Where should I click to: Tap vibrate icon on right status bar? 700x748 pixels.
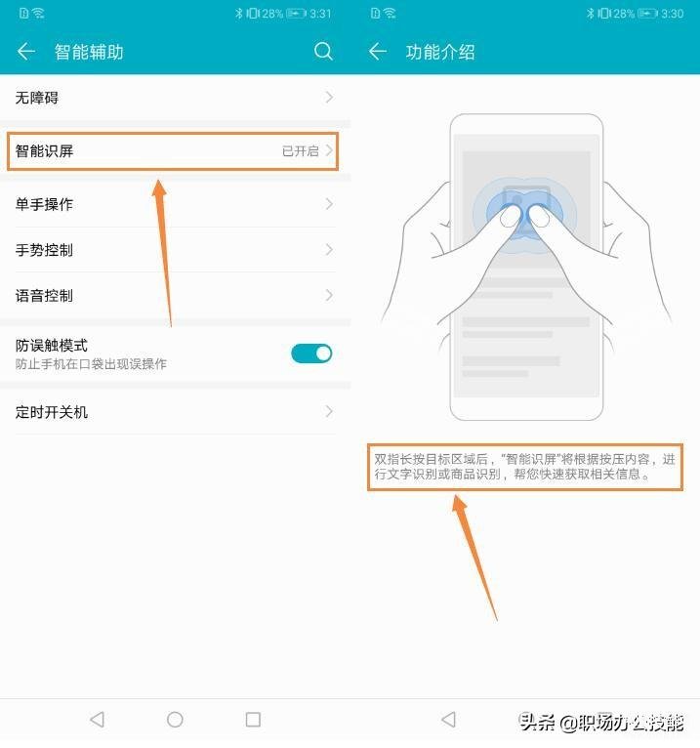(x=603, y=14)
